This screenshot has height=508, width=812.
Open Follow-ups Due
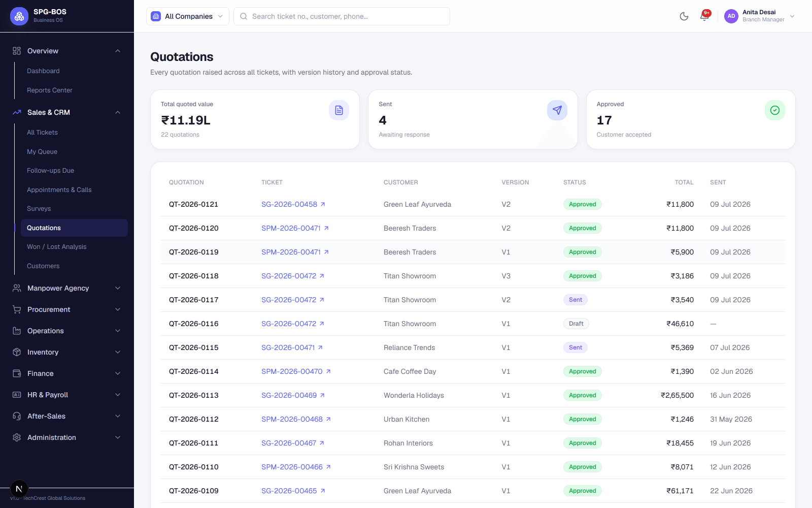click(74, 171)
